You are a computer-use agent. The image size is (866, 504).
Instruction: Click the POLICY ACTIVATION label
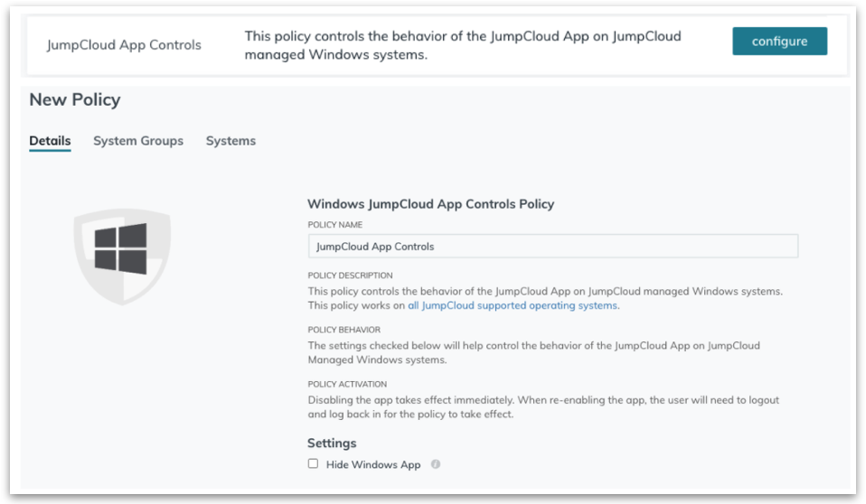(347, 384)
